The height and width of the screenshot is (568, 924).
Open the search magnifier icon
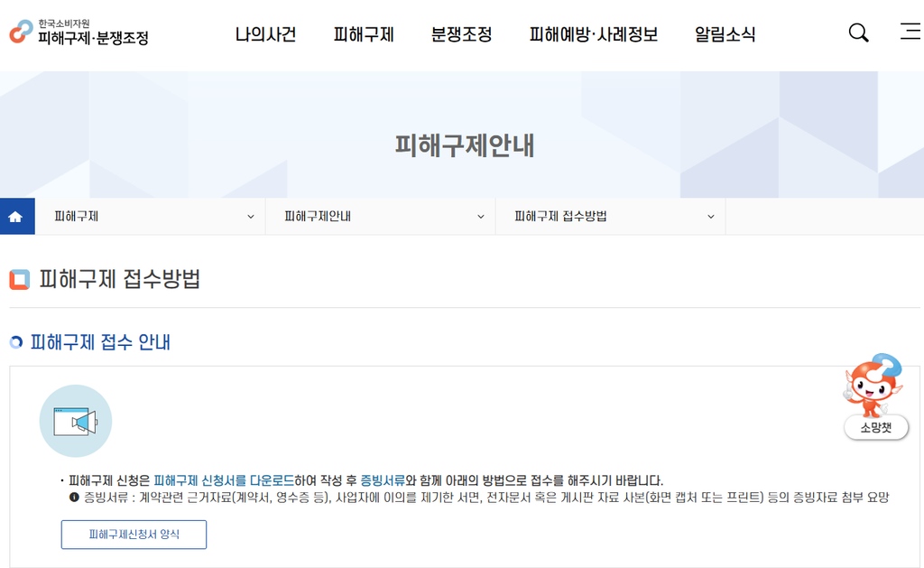[858, 33]
